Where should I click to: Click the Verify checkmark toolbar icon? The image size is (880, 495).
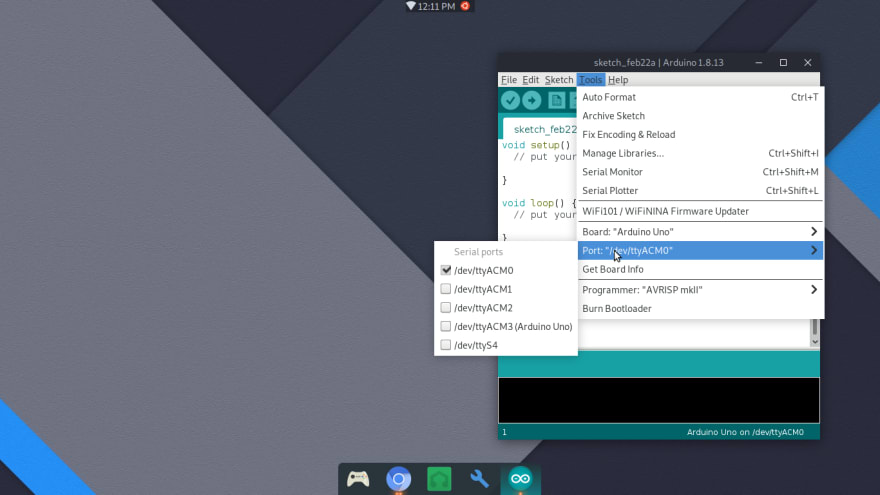coord(510,100)
